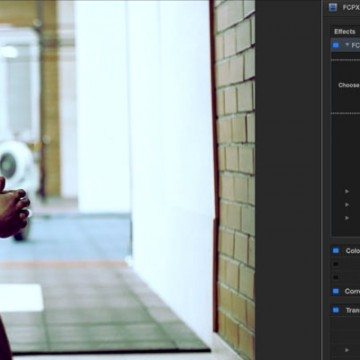Click the Effects section heading
This screenshot has height=360, width=360.
(345, 32)
